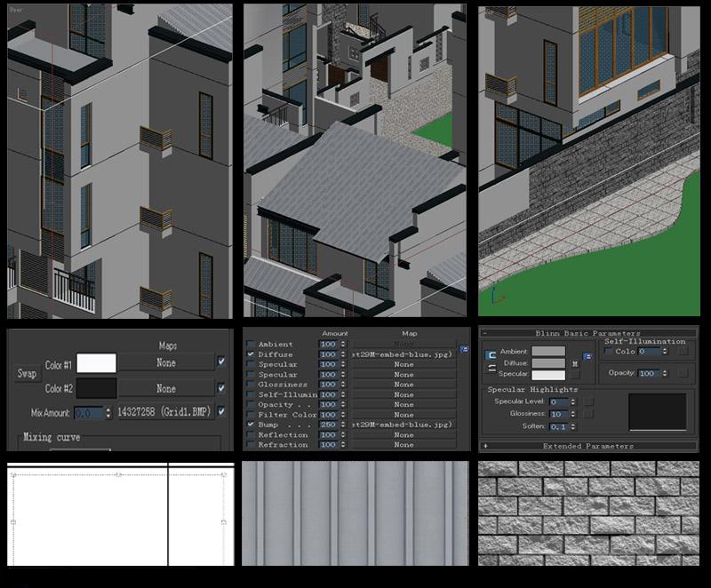Click the empty map button next to Specular color
This screenshot has height=588, width=711.
coord(574,375)
